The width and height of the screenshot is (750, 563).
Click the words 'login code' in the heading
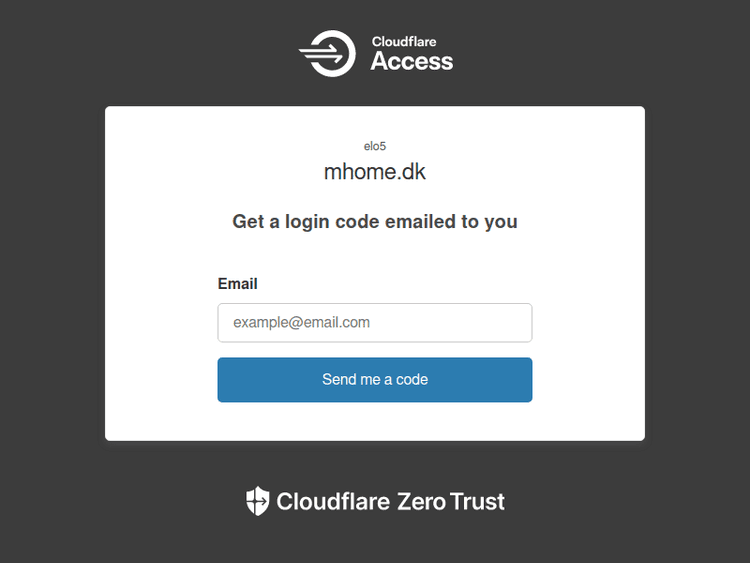pyautogui.click(x=330, y=222)
